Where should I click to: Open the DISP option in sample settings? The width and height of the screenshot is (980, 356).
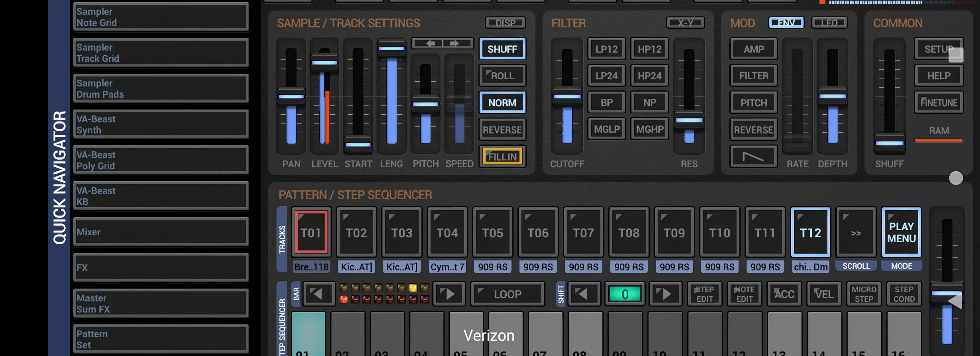(505, 23)
